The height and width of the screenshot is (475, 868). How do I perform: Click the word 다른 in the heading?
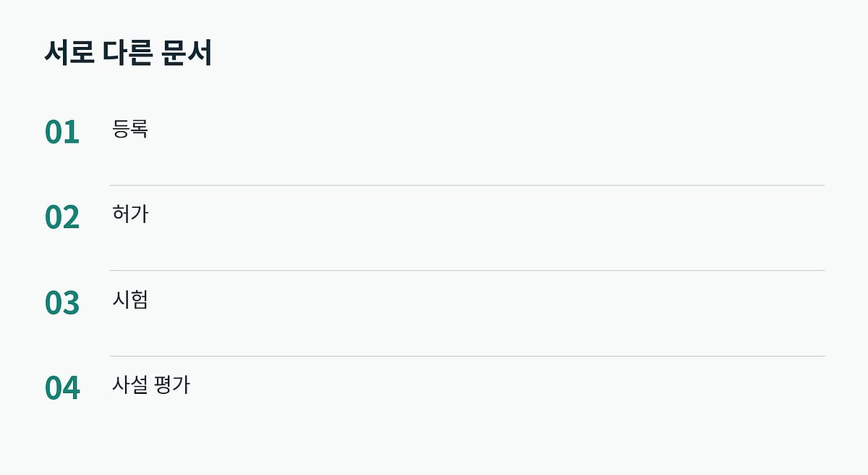point(127,54)
